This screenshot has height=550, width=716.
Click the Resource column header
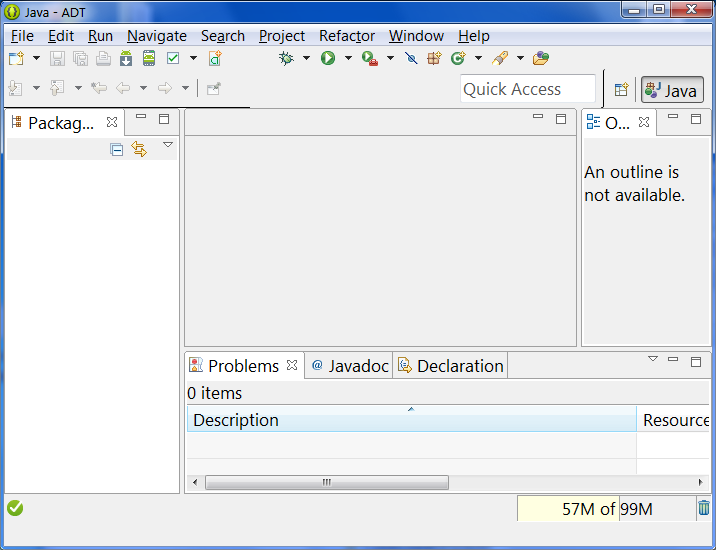tap(673, 418)
